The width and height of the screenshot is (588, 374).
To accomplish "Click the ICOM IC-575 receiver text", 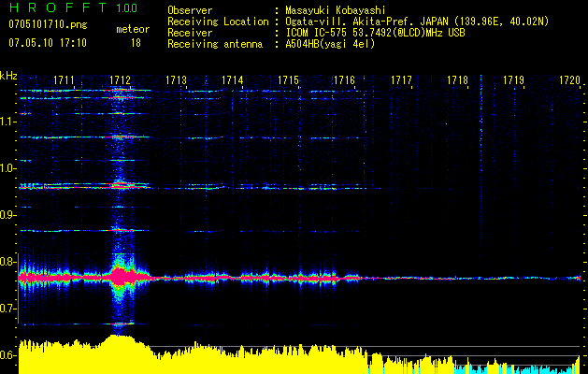I will tap(376, 33).
